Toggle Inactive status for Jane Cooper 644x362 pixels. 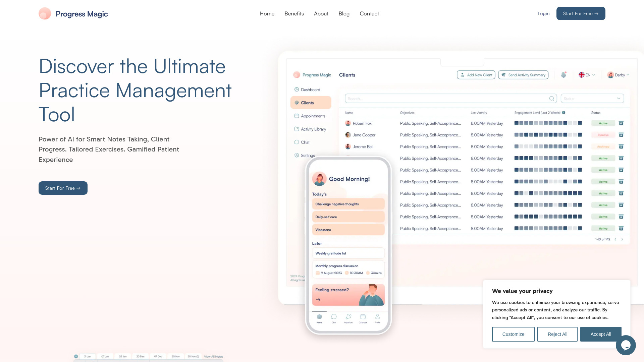tap(602, 135)
